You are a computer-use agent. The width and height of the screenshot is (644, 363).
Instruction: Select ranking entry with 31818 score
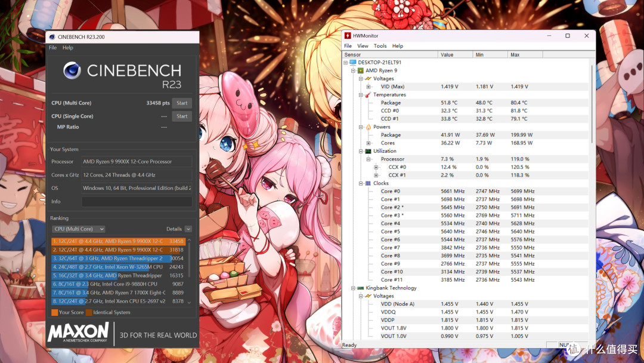(118, 250)
